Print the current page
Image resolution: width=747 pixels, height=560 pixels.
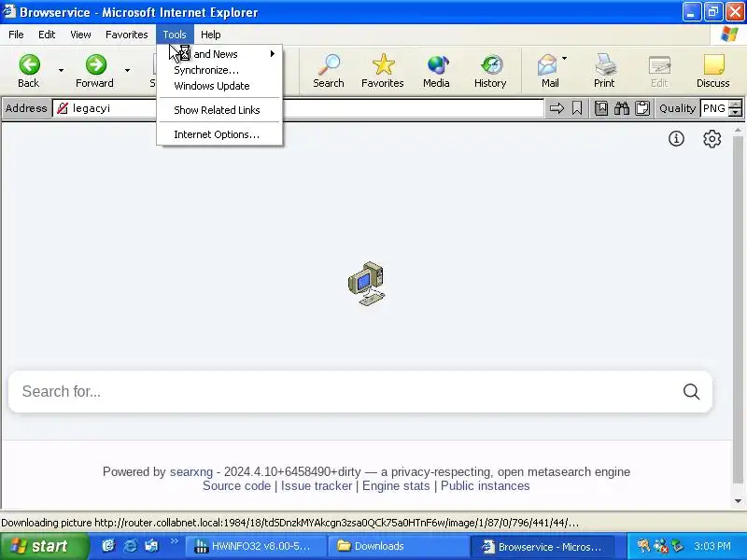click(604, 71)
